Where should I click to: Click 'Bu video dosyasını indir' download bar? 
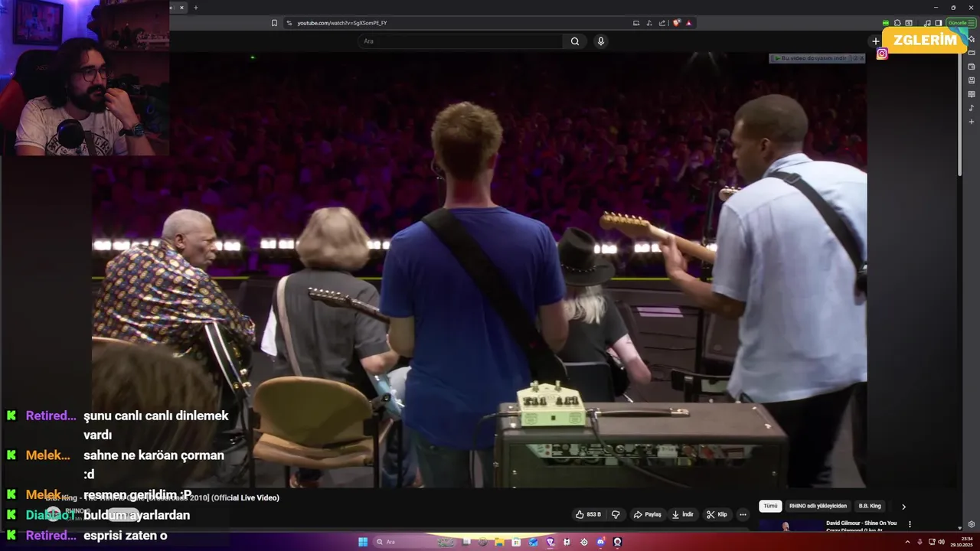pyautogui.click(x=817, y=58)
